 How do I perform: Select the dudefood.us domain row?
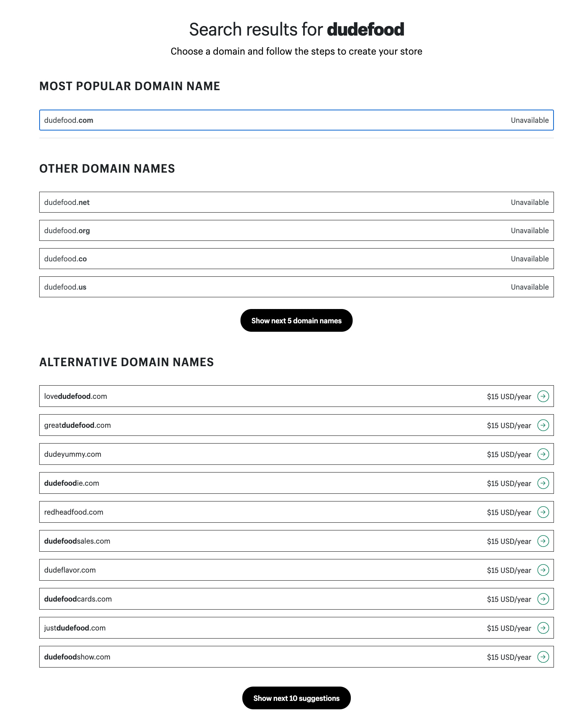[296, 287]
